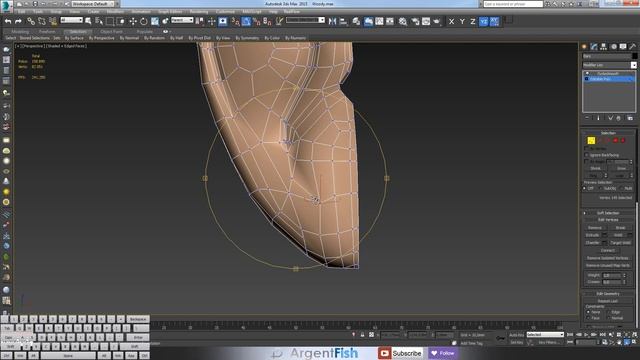Activate the Select and Rotate tool
640x360 pixels.
[x=143, y=21]
